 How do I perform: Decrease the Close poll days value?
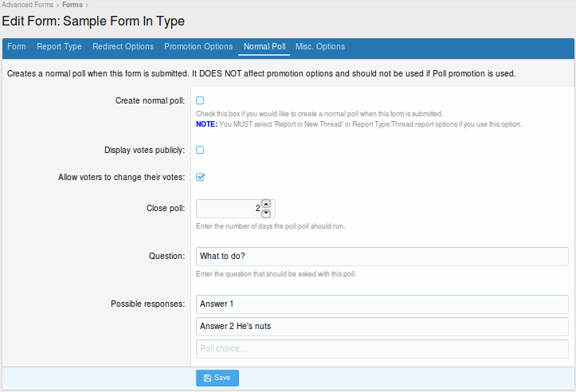[x=266, y=213]
